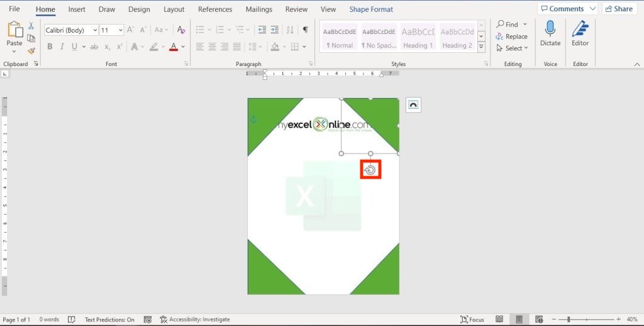Increase font size with grow icon
644x326 pixels.
(x=130, y=30)
